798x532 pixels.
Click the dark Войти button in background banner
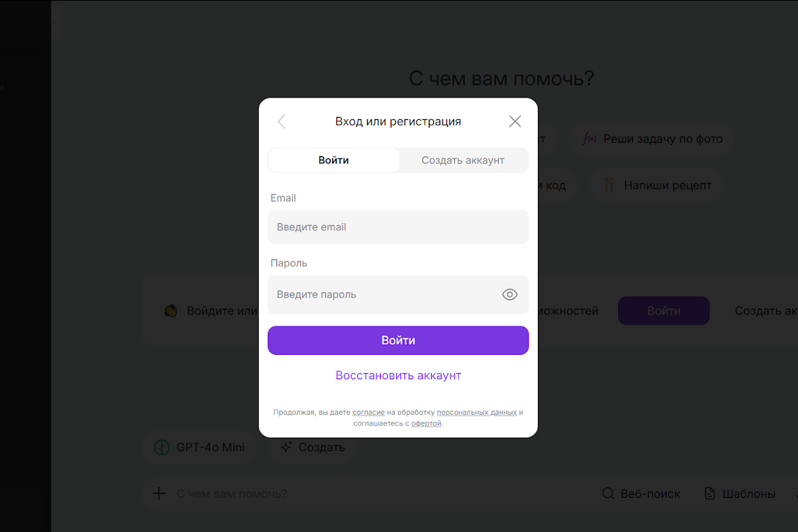pos(663,311)
